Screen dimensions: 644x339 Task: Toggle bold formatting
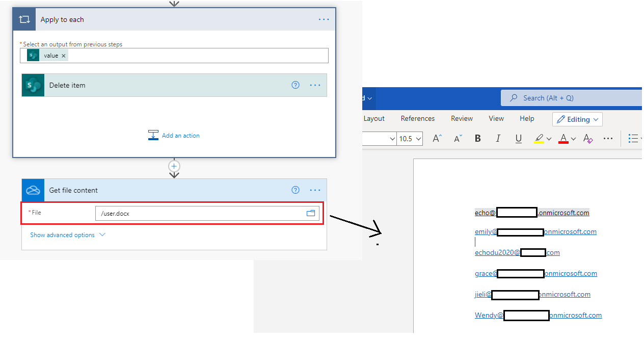tap(477, 138)
